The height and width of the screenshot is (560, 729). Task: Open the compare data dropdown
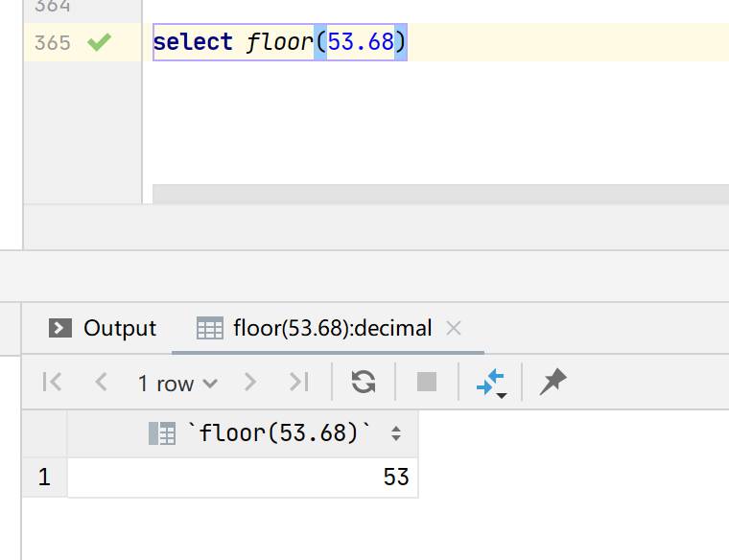pyautogui.click(x=491, y=383)
